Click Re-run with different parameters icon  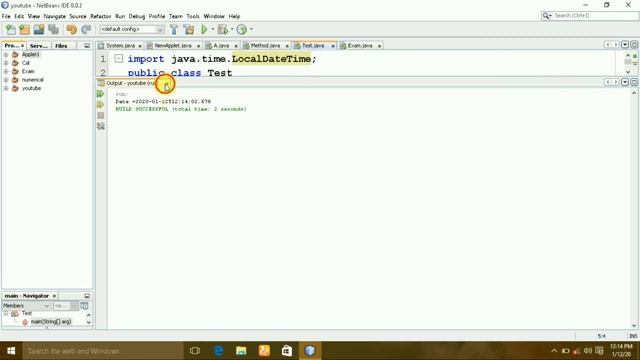coord(100,105)
